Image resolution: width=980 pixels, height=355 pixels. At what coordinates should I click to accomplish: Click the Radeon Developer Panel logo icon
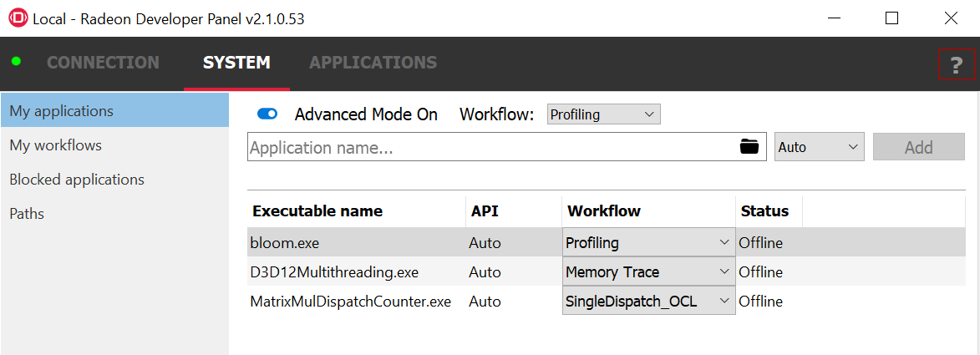(x=17, y=18)
